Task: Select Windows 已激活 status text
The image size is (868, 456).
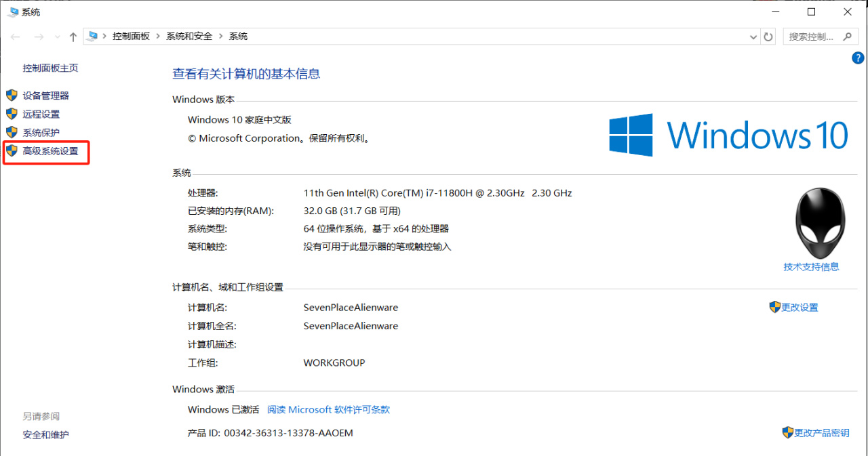Action: pyautogui.click(x=223, y=409)
